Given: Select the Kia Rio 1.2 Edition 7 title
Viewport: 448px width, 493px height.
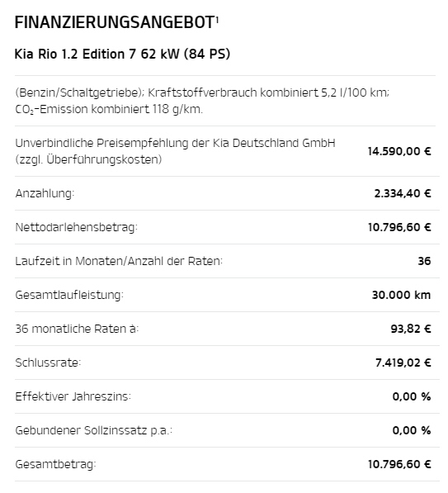Looking at the screenshot, I should pyautogui.click(x=122, y=54).
